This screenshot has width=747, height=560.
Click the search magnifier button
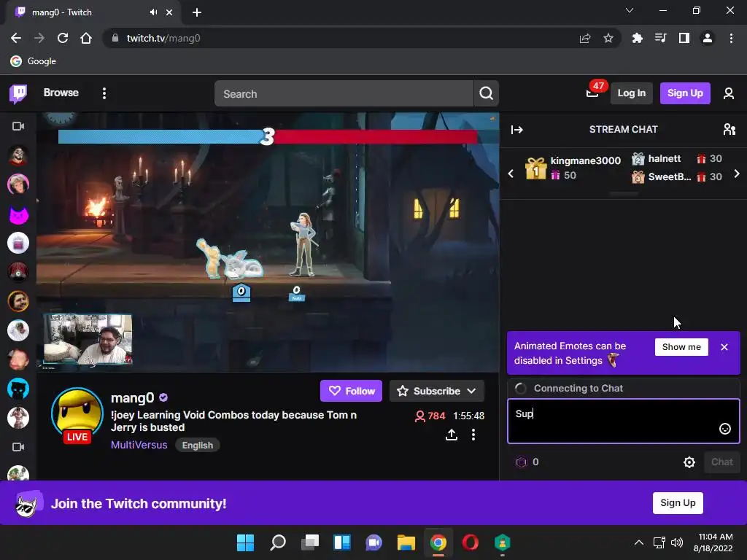[x=486, y=93]
